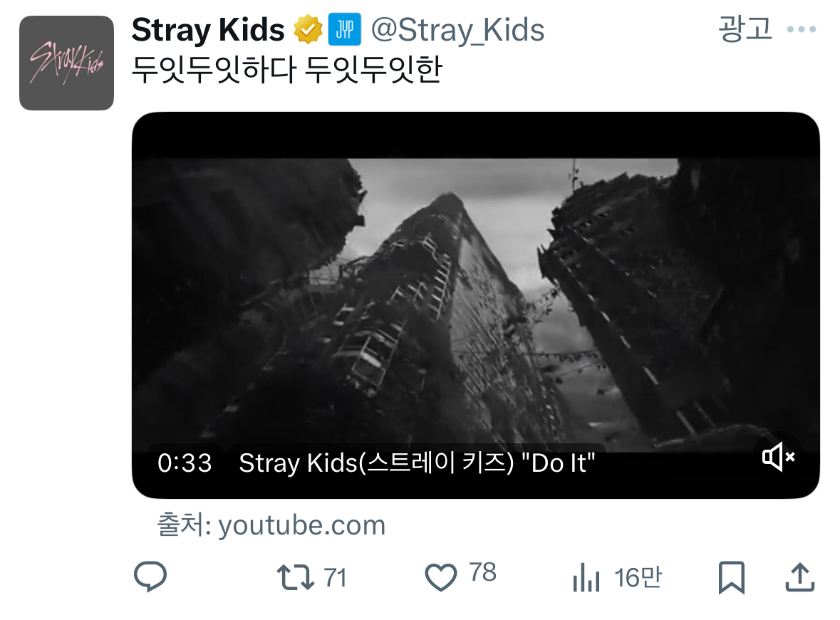Open the 두잇두잇하다 tweet text
Screen dimensions: 840x620
pyautogui.click(x=287, y=69)
